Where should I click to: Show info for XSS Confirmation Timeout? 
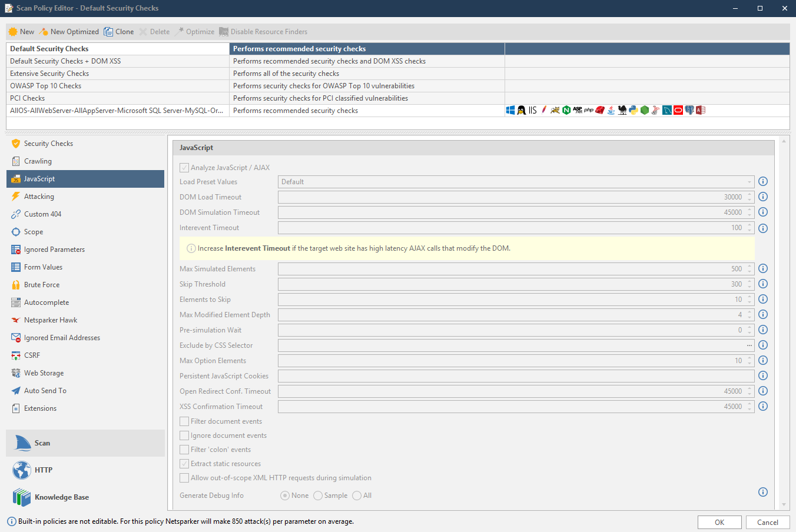[763, 406]
